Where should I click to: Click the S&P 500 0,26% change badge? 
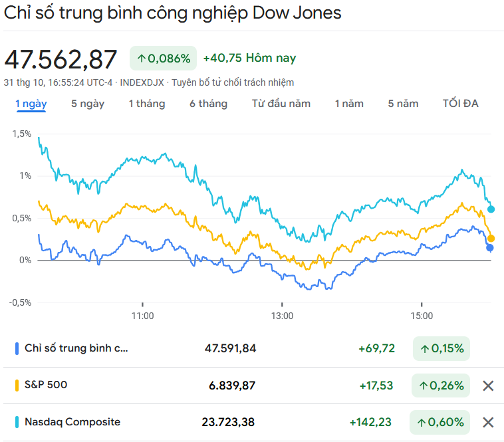tap(441, 386)
